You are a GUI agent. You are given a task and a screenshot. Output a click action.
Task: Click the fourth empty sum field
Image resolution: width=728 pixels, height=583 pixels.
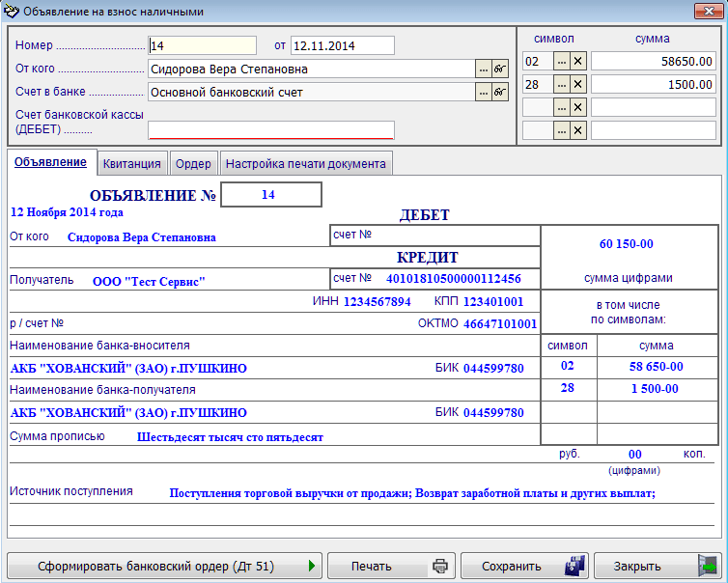(x=654, y=130)
